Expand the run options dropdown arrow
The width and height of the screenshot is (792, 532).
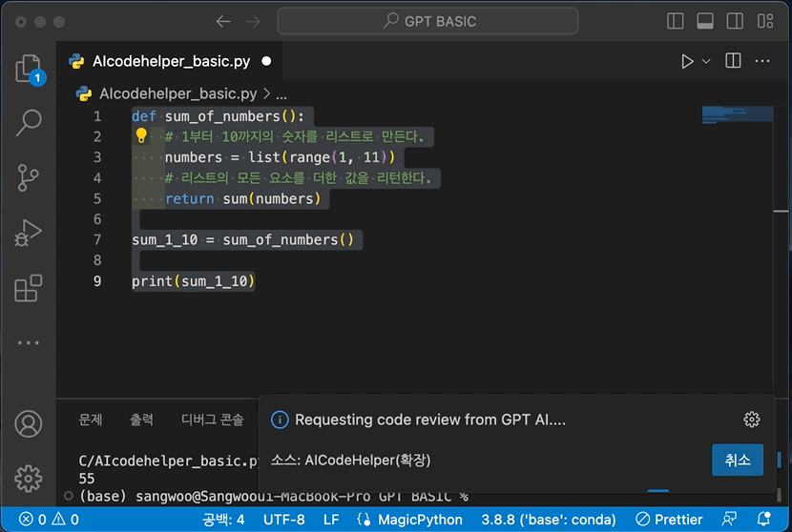pos(707,61)
